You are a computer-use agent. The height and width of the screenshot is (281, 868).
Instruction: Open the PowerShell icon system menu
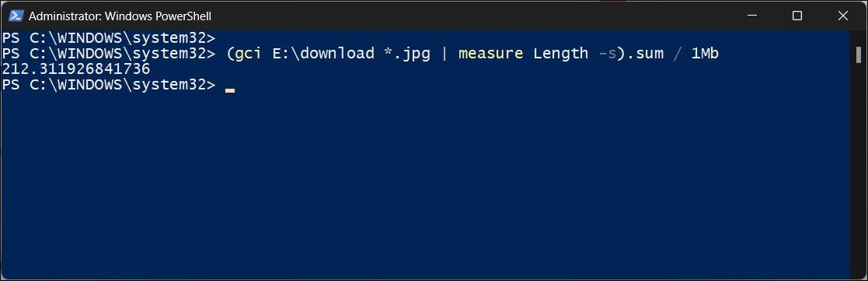coord(15,16)
